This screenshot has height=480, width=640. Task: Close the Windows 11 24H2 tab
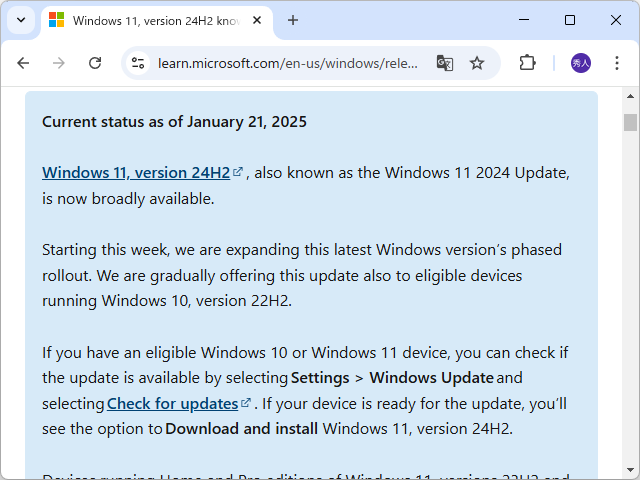point(260,20)
